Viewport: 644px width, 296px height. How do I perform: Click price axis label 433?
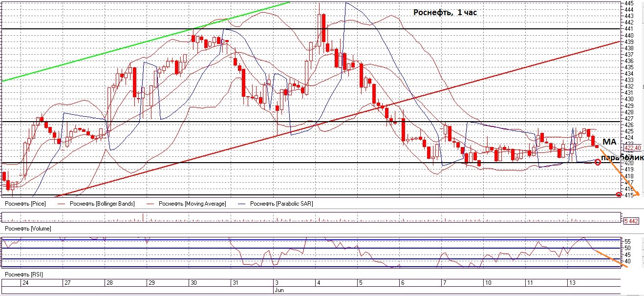[629, 80]
